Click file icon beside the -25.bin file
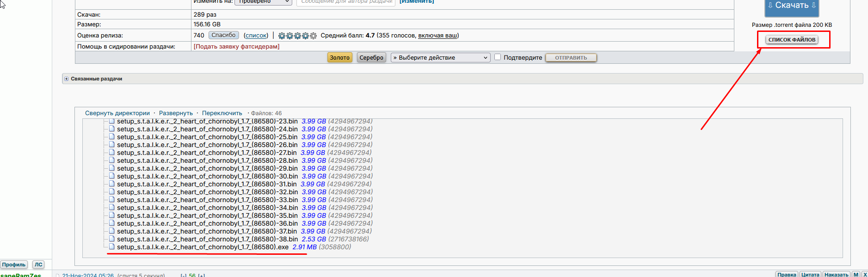 [111, 137]
